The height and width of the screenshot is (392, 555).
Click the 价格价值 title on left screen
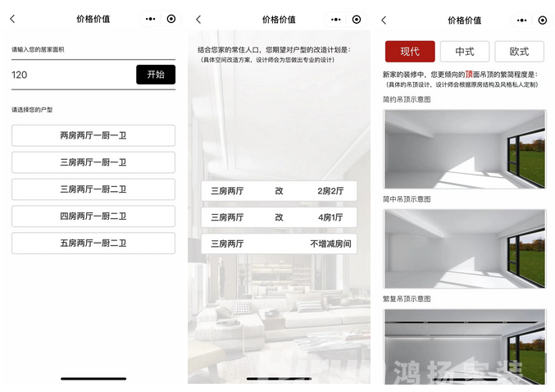click(93, 19)
